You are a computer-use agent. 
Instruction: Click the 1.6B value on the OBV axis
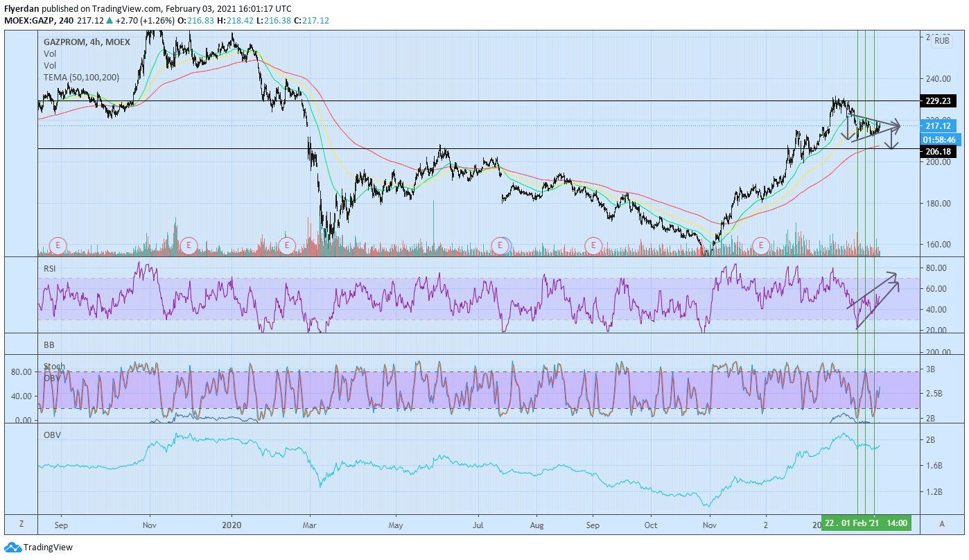[933, 466]
